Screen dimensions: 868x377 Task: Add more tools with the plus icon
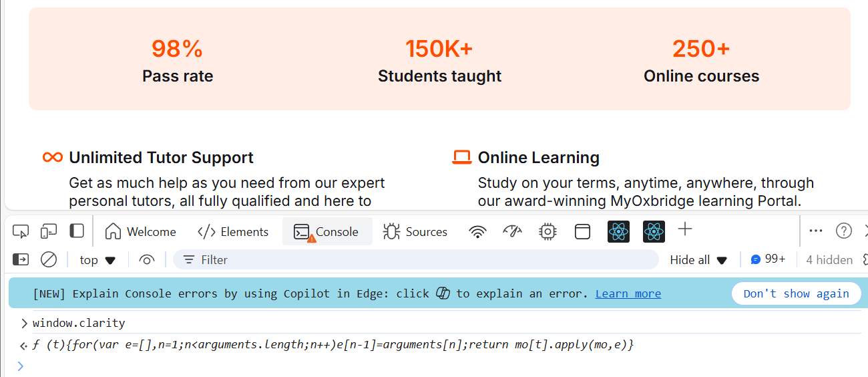(684, 230)
